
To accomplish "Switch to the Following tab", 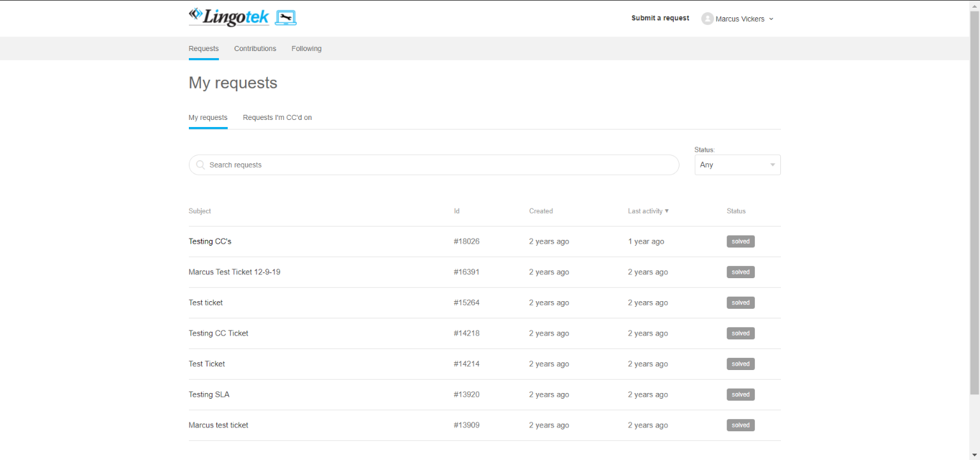I will pyautogui.click(x=306, y=48).
